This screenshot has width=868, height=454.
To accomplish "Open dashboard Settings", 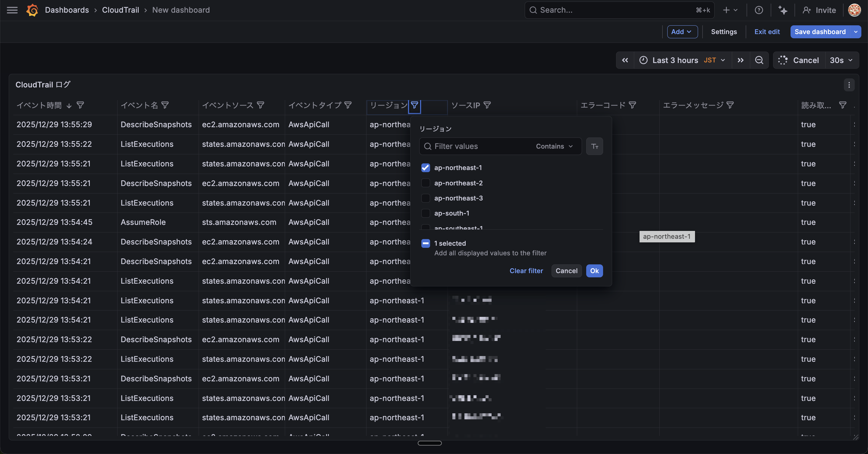I will [x=724, y=32].
